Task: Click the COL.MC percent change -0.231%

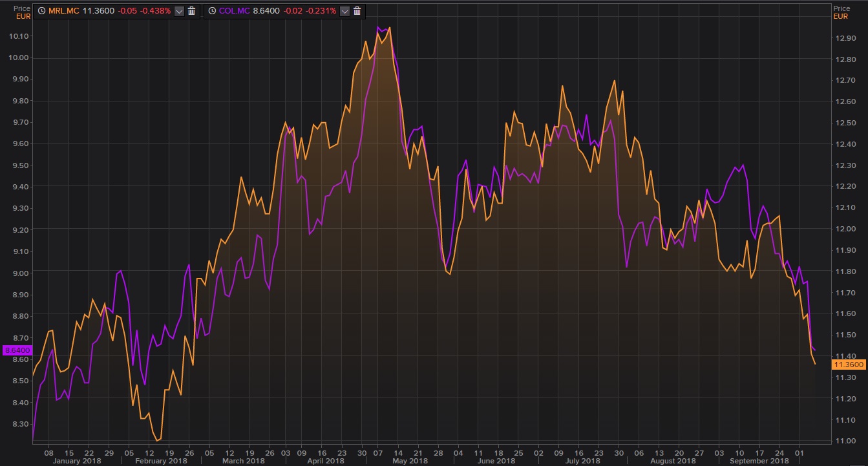Action: point(320,11)
